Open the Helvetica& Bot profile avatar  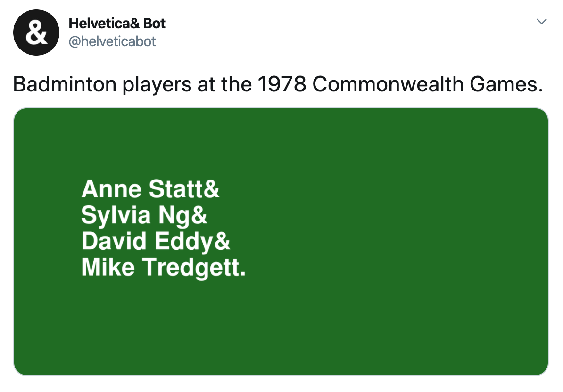[36, 33]
